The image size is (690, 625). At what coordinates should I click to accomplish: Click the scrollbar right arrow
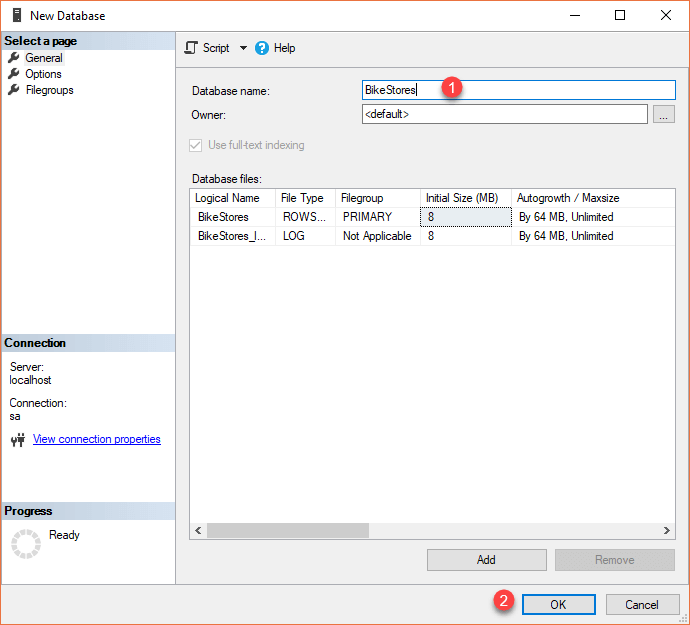point(668,531)
